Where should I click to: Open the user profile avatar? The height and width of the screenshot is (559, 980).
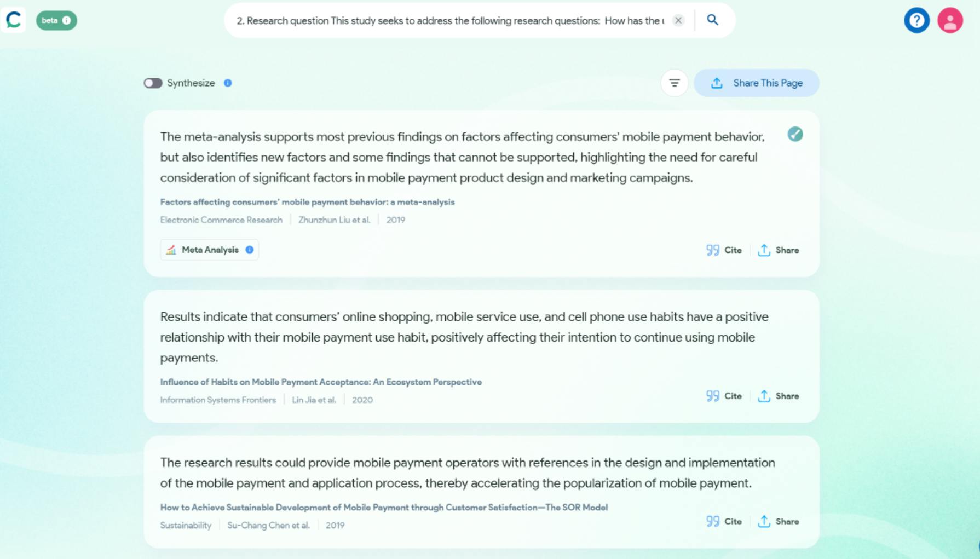[x=950, y=21]
